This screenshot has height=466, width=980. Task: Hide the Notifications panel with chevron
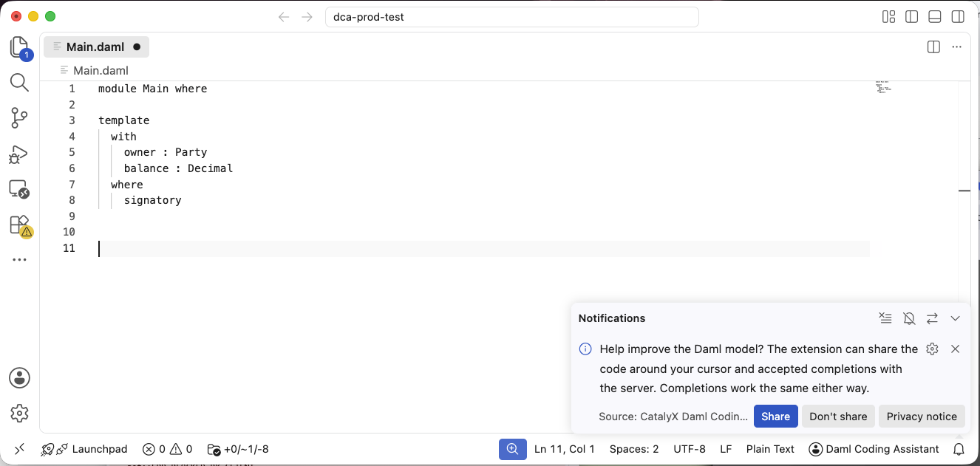(x=955, y=318)
